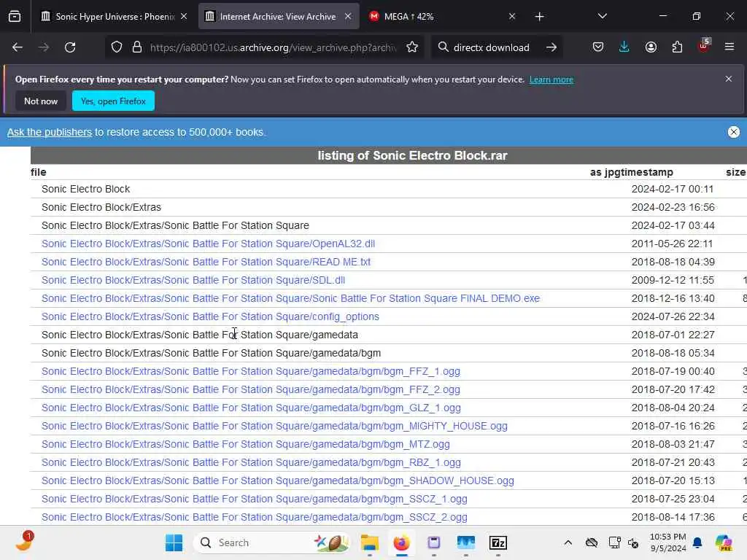
Task: Click the timestamp 2011-05-26 22:11
Action: tap(672, 244)
